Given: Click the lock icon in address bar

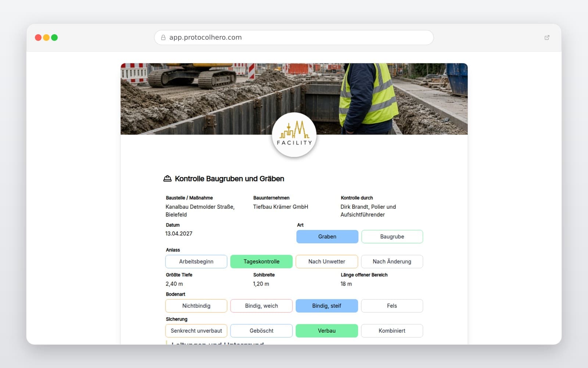Looking at the screenshot, I should pos(163,38).
